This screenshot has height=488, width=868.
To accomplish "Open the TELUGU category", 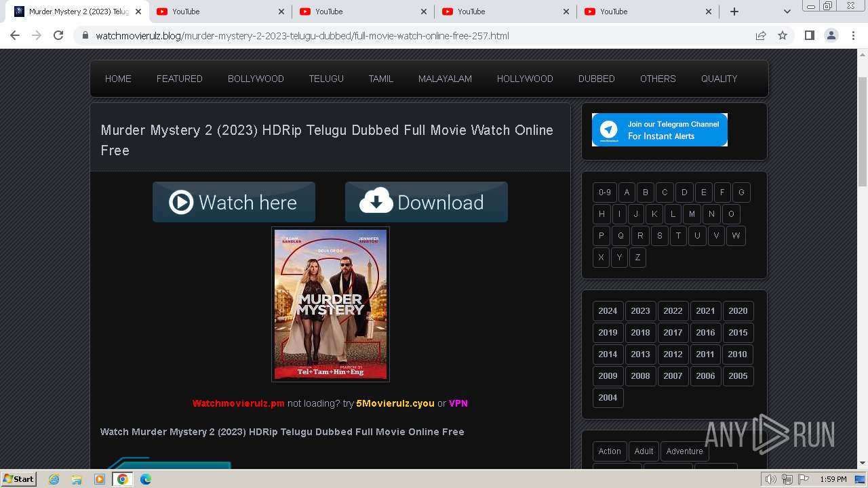I will [326, 79].
